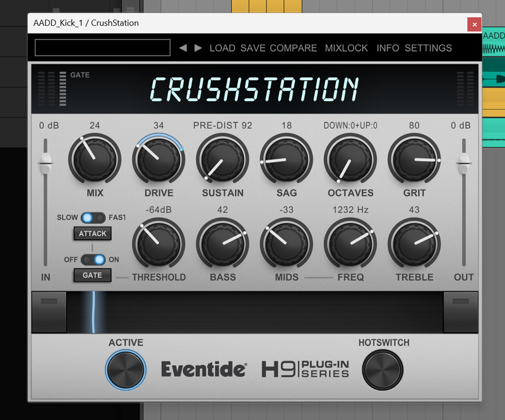Viewport: 505px width, 420px height.
Task: Click the preset name field
Action: [x=102, y=48]
